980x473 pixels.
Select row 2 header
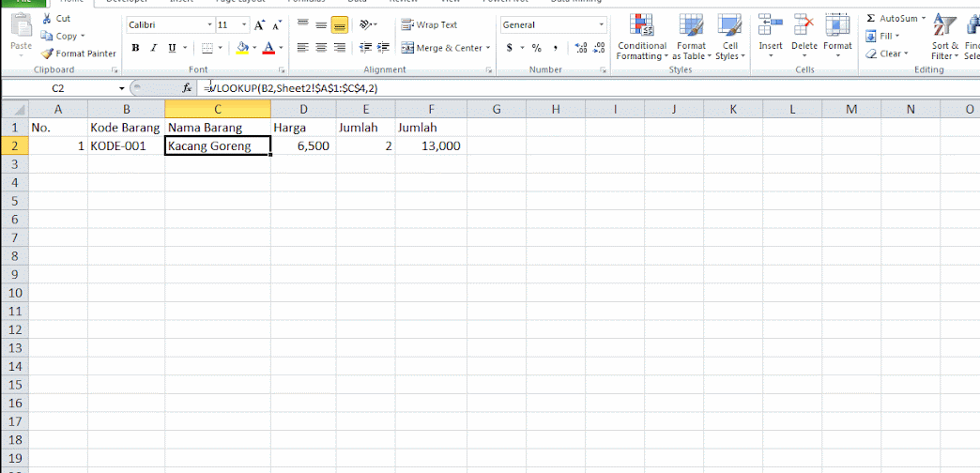[x=14, y=146]
